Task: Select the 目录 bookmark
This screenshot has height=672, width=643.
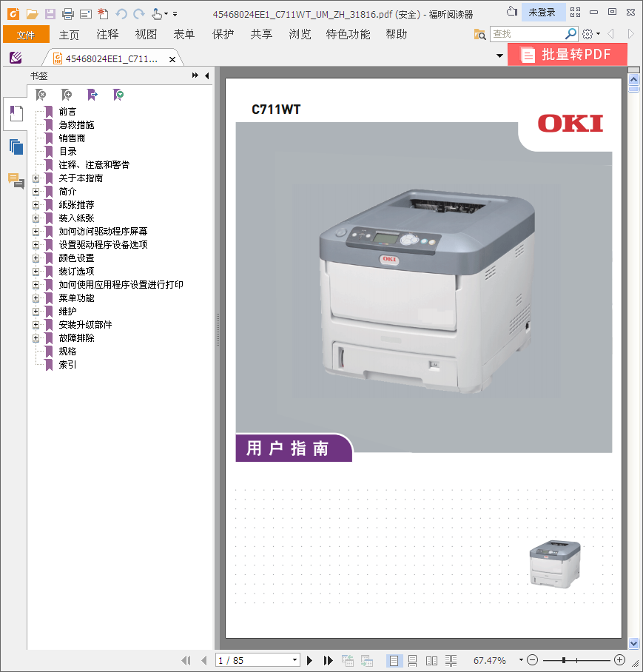Action: (x=67, y=152)
